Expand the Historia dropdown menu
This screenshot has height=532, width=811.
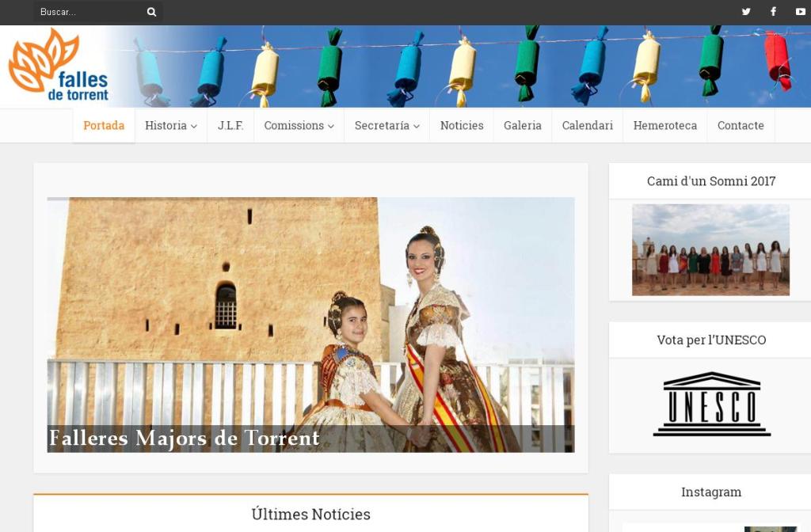tap(170, 125)
